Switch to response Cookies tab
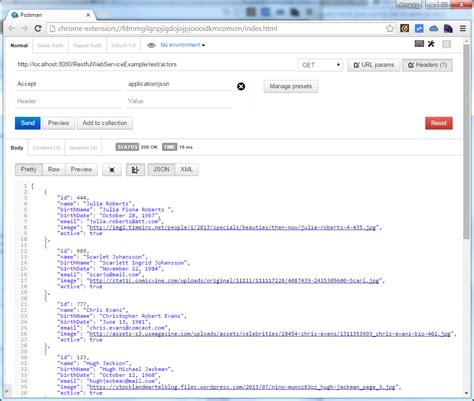Image resolution: width=474 pixels, height=401 pixels. coord(46,148)
